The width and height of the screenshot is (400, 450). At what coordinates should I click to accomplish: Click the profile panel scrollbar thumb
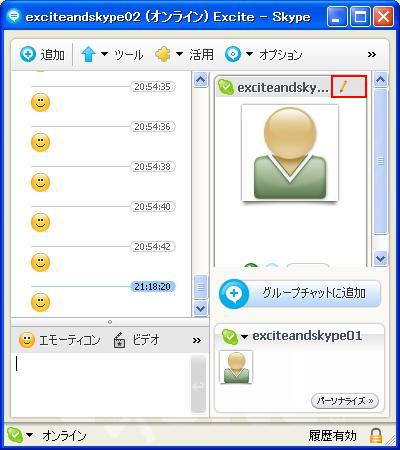380,161
